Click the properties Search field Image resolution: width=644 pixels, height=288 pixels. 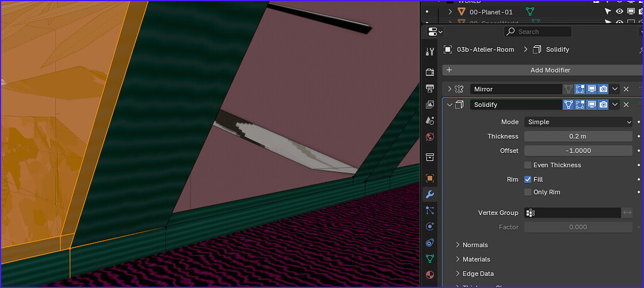click(x=538, y=31)
